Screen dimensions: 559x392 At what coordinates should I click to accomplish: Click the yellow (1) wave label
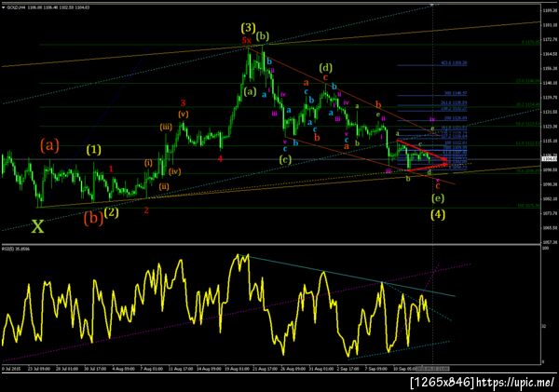[x=93, y=150]
